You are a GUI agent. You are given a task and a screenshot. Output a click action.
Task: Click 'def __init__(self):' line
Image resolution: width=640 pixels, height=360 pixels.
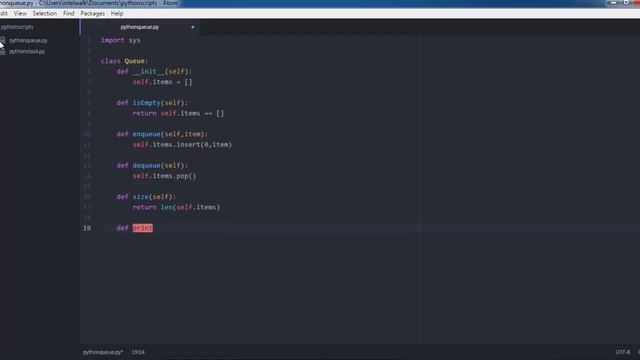(154, 71)
